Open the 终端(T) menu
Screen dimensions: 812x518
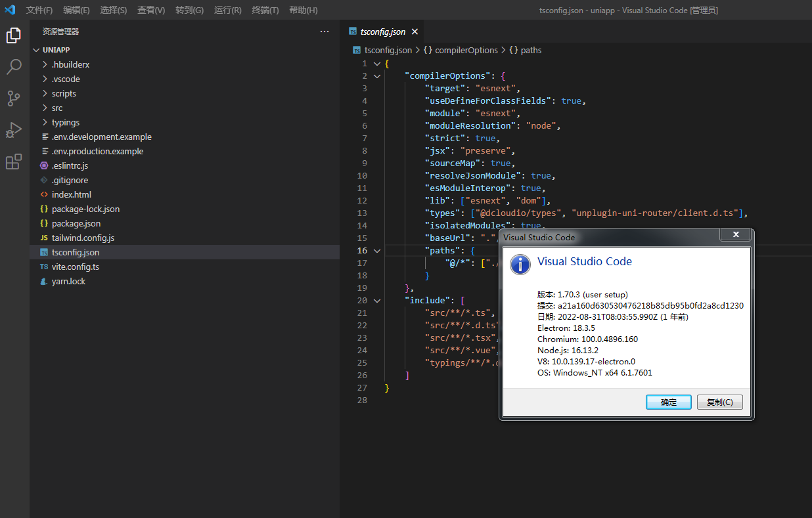[265, 11]
